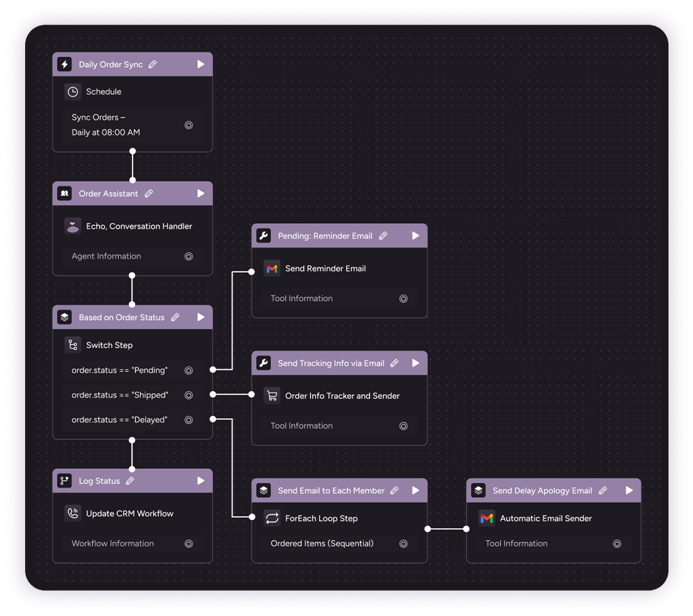Click Gmail icon in Send Reminder Email

coord(271,268)
